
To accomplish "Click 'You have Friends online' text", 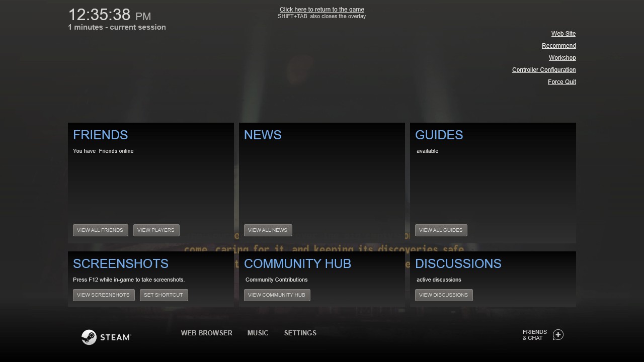I will pyautogui.click(x=103, y=151).
